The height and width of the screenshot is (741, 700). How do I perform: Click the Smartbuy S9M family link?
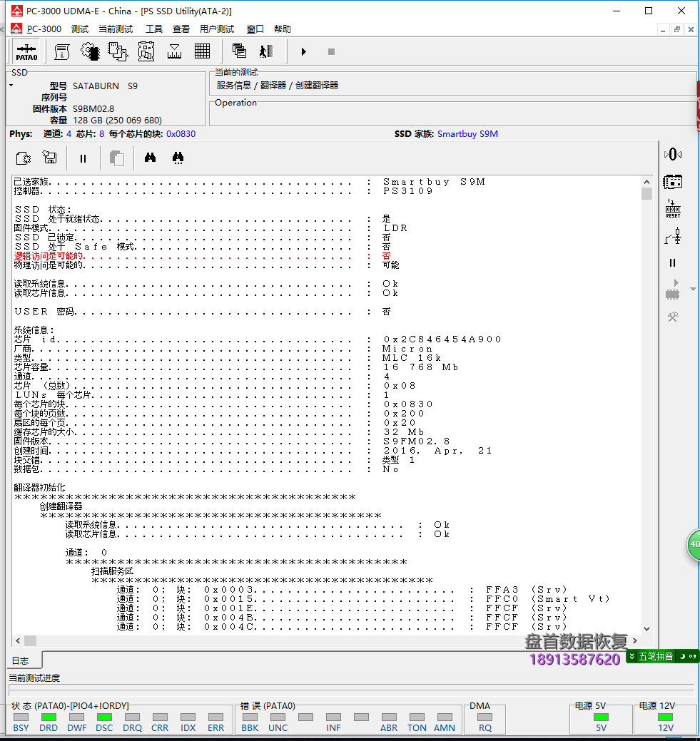[467, 134]
